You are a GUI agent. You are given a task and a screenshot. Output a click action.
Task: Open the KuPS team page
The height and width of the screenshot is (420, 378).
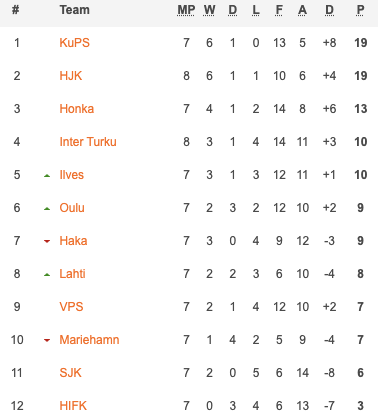coord(74,43)
